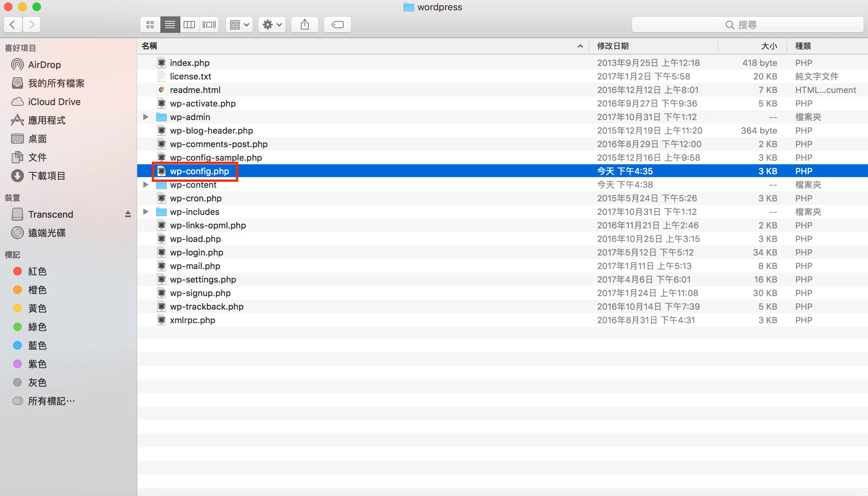The width and height of the screenshot is (868, 496).
Task: Sort by the 名稱 column header
Action: [363, 46]
